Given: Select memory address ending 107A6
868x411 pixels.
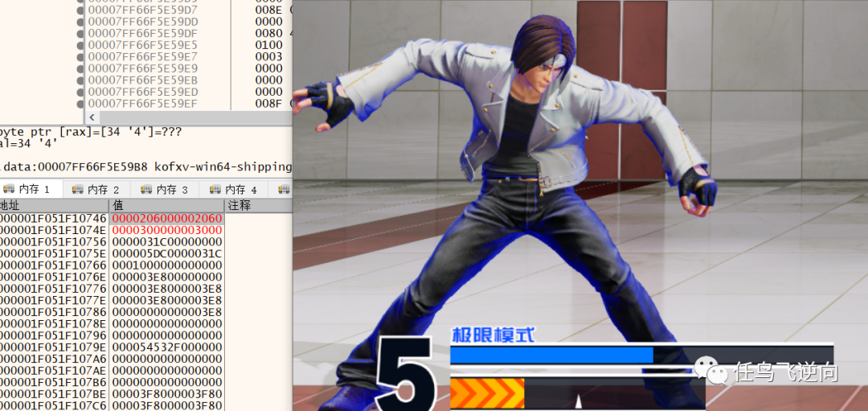Looking at the screenshot, I should click(54, 359).
